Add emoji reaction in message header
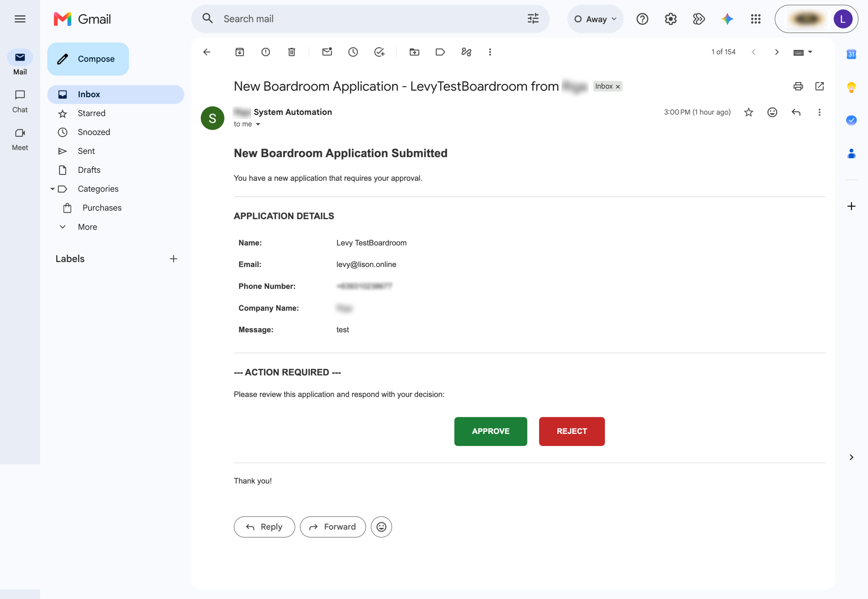This screenshot has height=599, width=868. point(772,112)
